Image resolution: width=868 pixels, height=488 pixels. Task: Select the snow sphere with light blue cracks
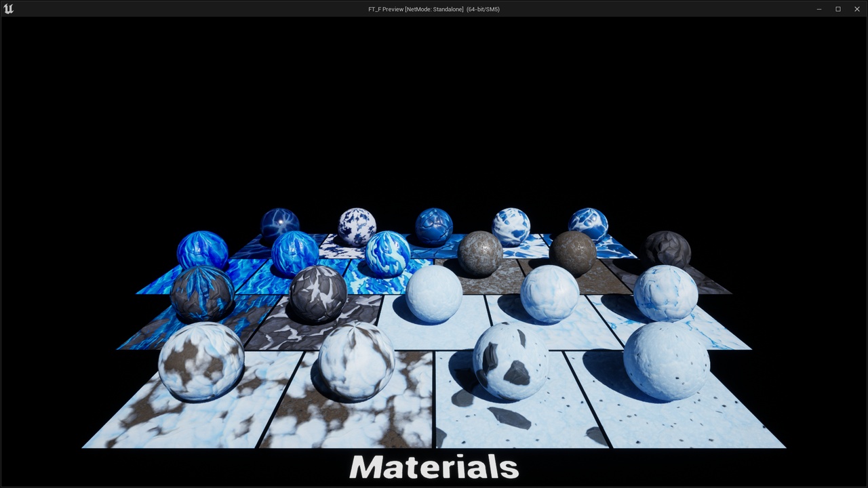[x=666, y=293]
